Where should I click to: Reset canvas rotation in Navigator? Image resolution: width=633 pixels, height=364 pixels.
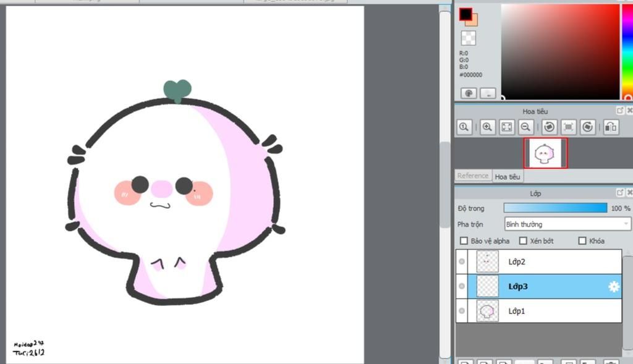(x=569, y=127)
